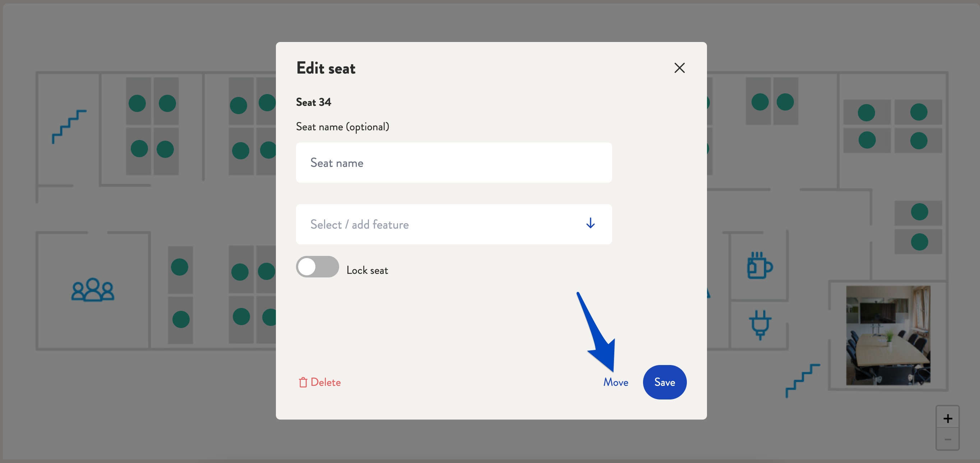Click the Seat name input field
980x463 pixels.
click(x=454, y=163)
